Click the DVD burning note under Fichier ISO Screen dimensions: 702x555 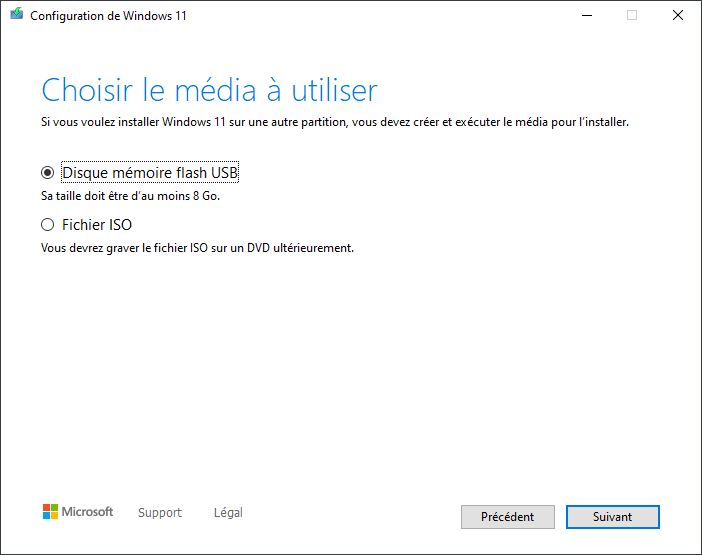point(197,248)
